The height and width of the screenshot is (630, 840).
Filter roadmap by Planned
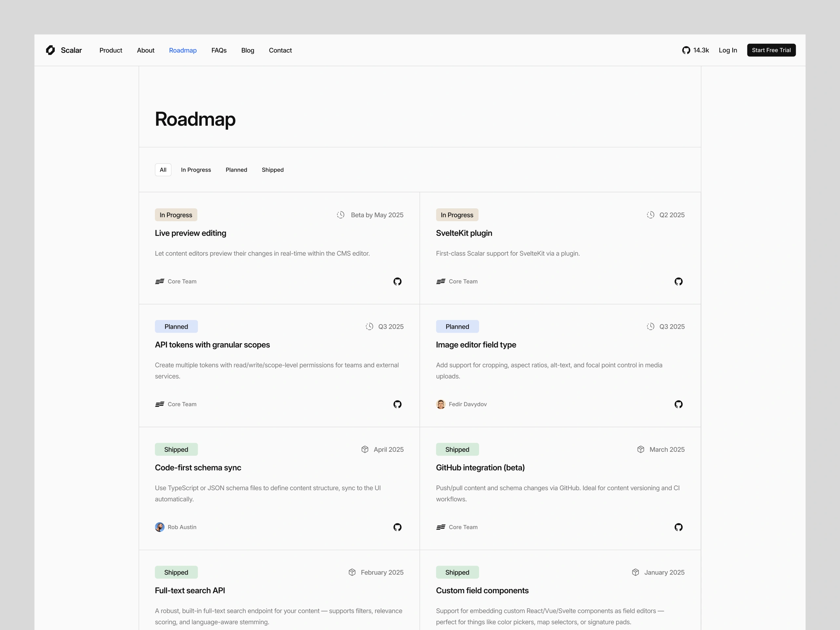236,170
